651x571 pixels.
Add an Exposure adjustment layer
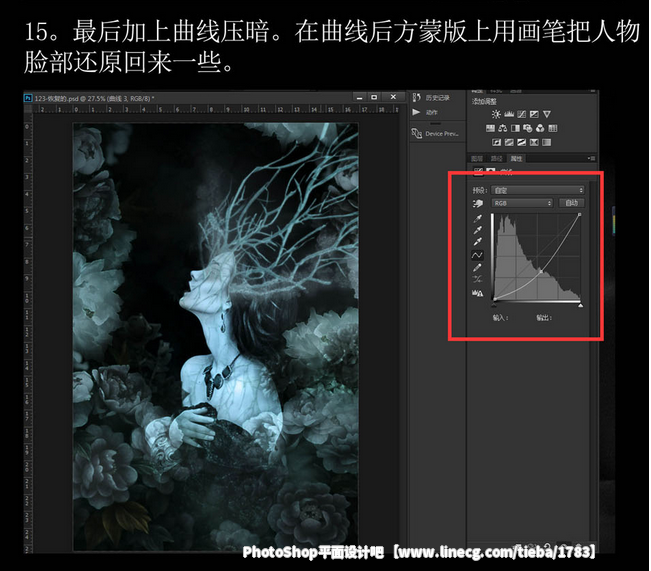tap(534, 114)
